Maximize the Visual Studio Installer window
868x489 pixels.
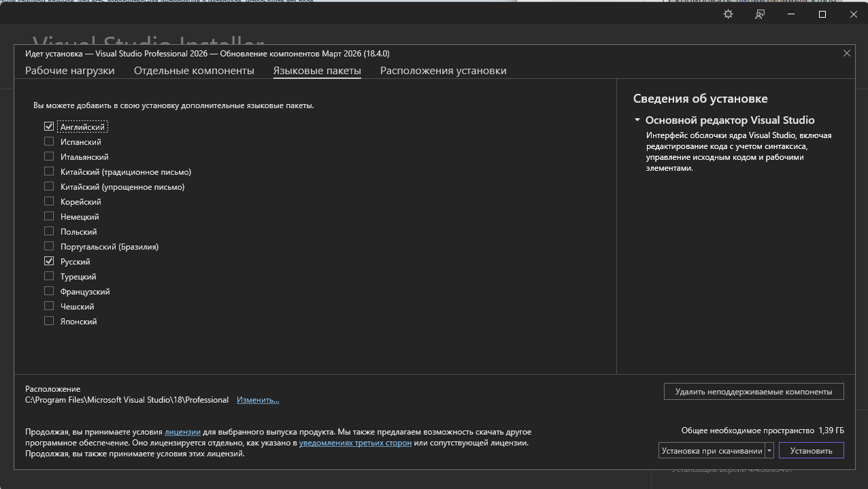point(822,14)
